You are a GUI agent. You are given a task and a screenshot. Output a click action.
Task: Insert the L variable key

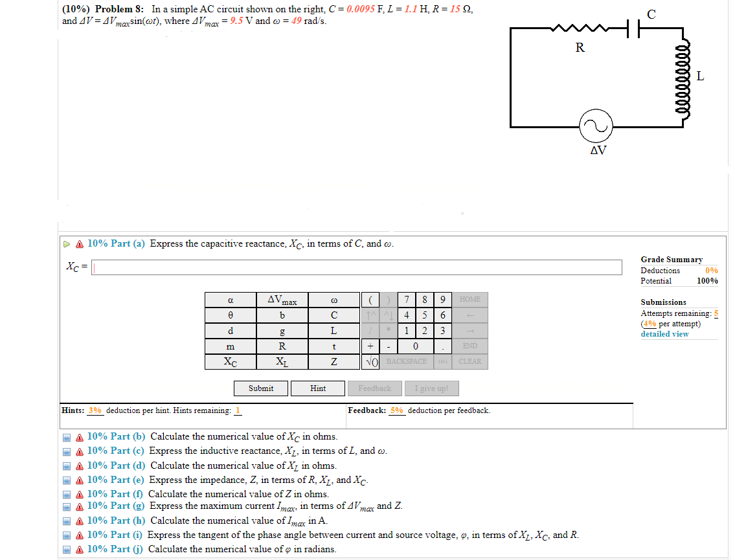[334, 331]
